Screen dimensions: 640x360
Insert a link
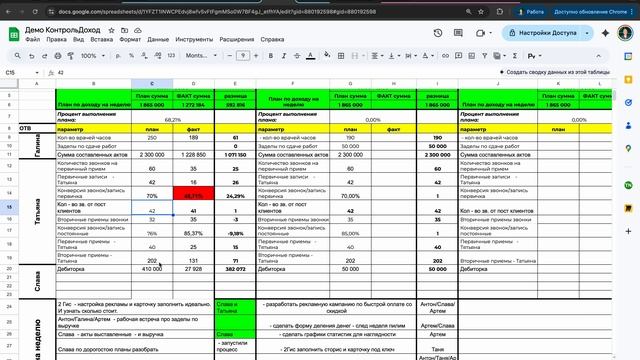(x=445, y=56)
